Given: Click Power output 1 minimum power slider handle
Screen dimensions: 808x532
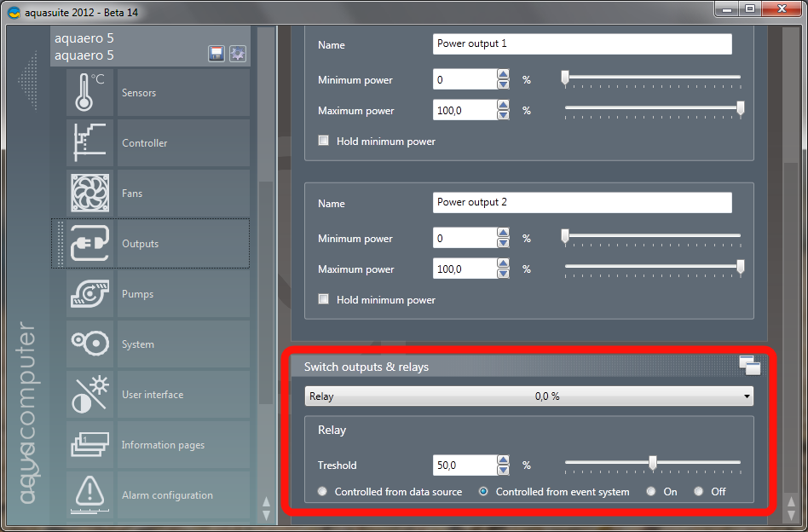Looking at the screenshot, I should 565,78.
